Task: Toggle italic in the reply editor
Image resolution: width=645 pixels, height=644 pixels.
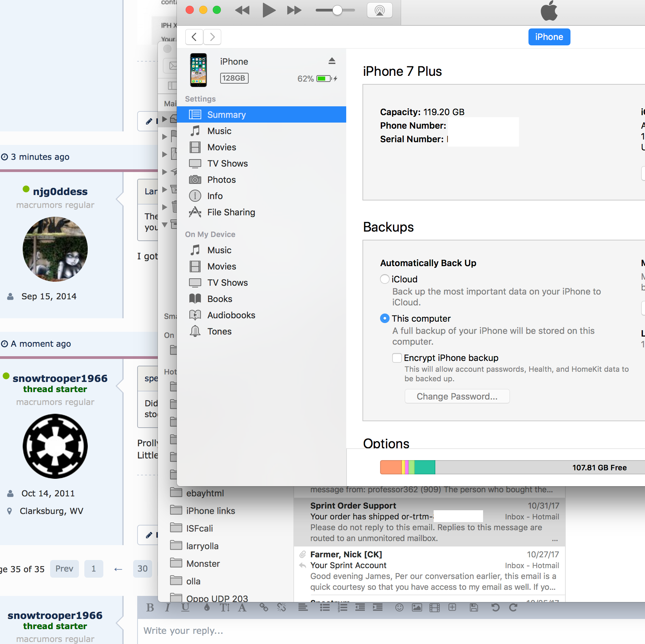Action: (x=167, y=608)
